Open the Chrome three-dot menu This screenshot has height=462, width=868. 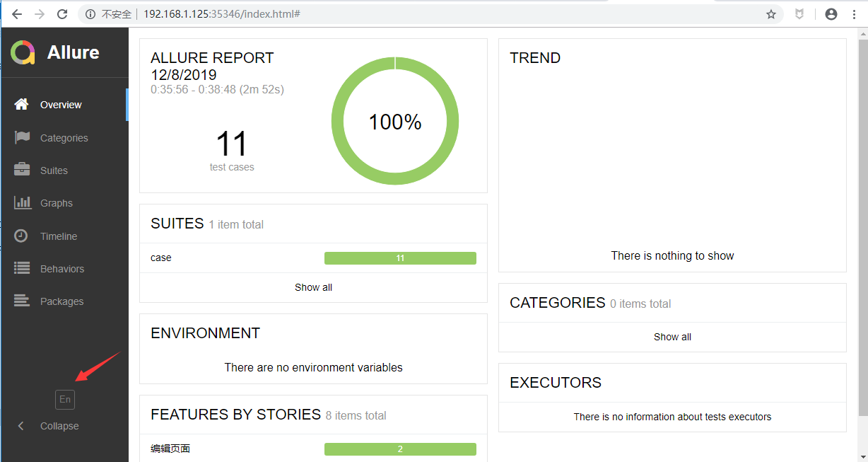855,14
